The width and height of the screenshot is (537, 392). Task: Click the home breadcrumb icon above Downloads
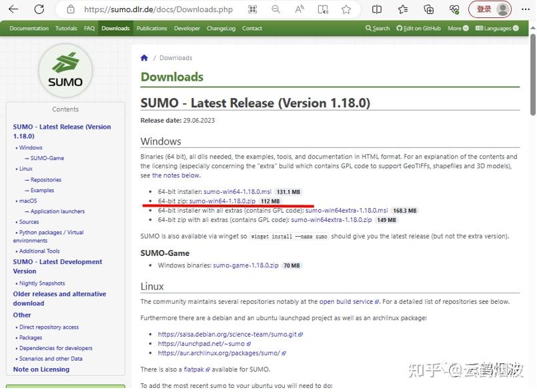coord(144,58)
